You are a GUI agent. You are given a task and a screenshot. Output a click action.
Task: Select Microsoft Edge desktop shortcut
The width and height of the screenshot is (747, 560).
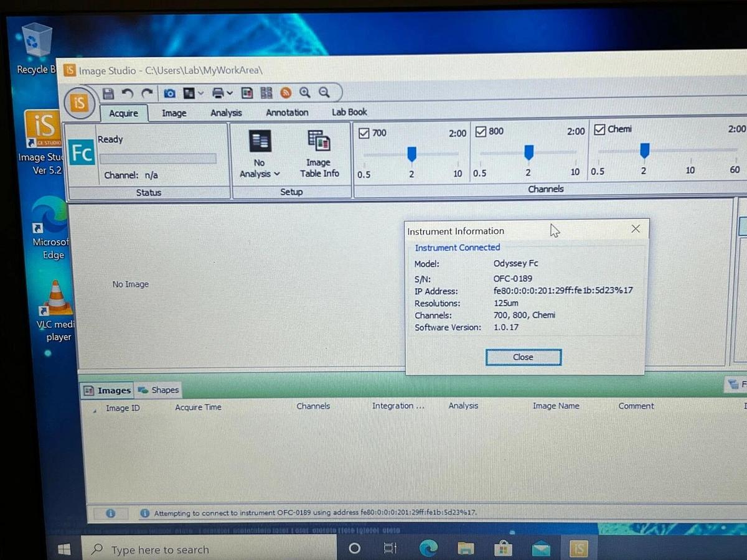pos(52,228)
